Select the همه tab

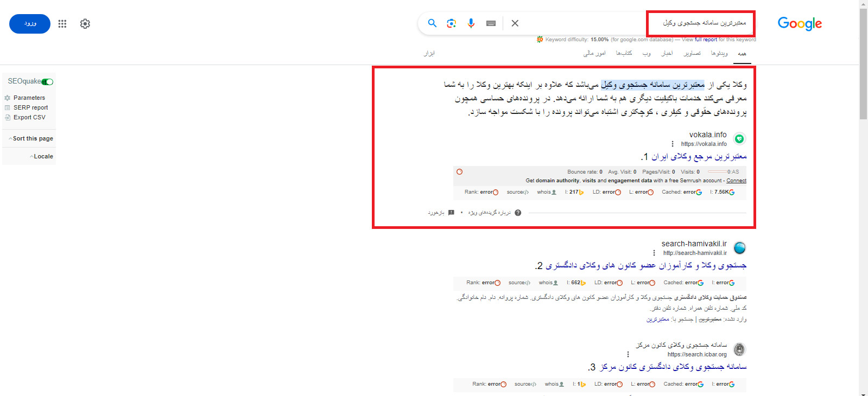(x=742, y=53)
